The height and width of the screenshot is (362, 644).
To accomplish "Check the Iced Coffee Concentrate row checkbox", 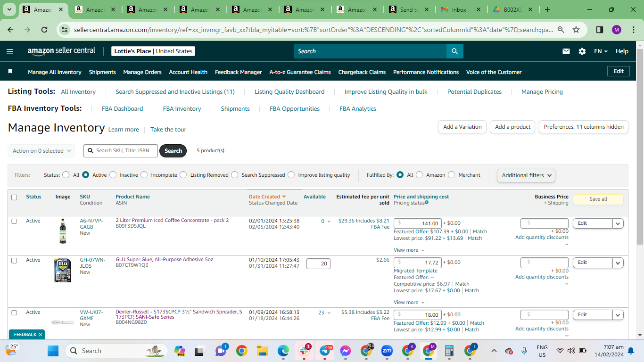I will tap(14, 221).
